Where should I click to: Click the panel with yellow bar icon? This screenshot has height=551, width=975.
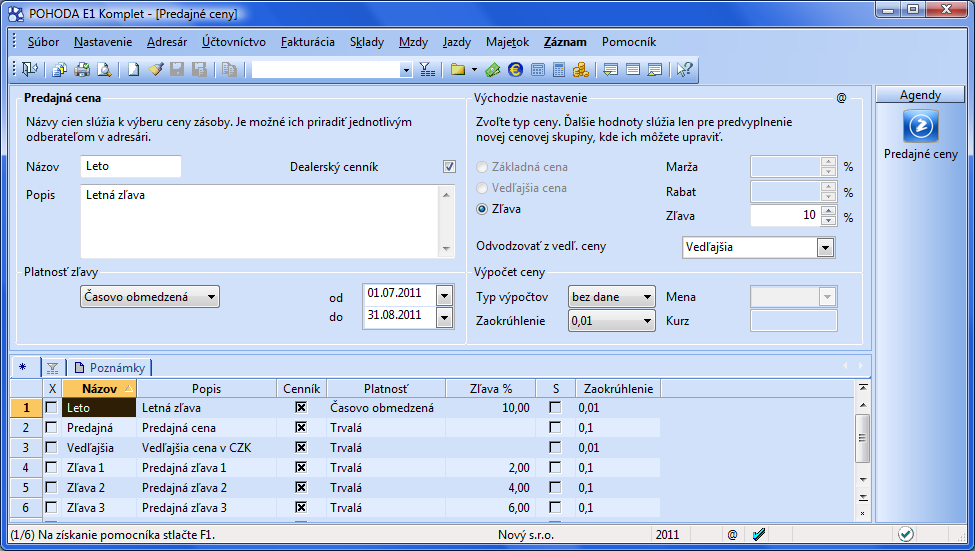point(655,70)
